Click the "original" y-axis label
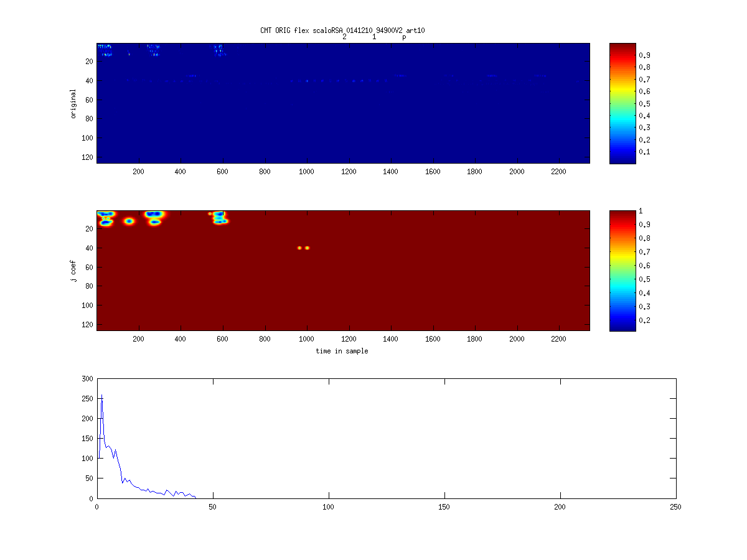The image size is (747, 560). click(x=73, y=104)
